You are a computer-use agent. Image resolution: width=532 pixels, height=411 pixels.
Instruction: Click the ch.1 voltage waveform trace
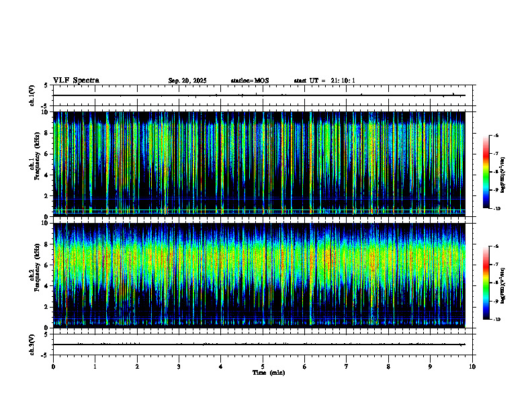pyautogui.click(x=259, y=95)
